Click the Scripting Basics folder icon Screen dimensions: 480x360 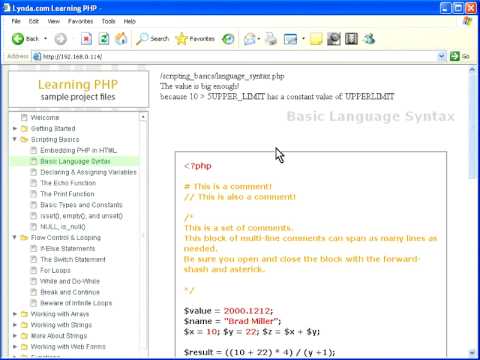pos(24,139)
